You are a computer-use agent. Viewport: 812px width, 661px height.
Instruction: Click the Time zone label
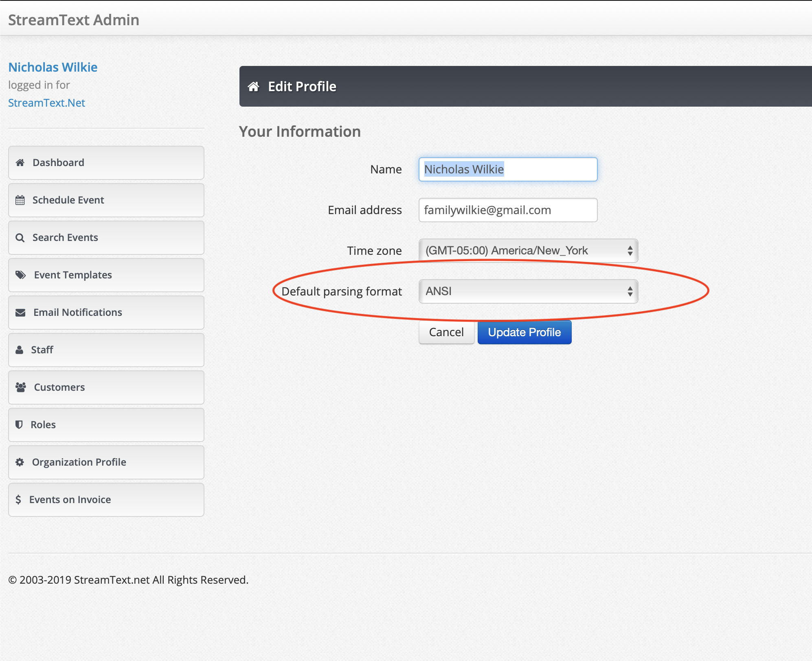[374, 251]
